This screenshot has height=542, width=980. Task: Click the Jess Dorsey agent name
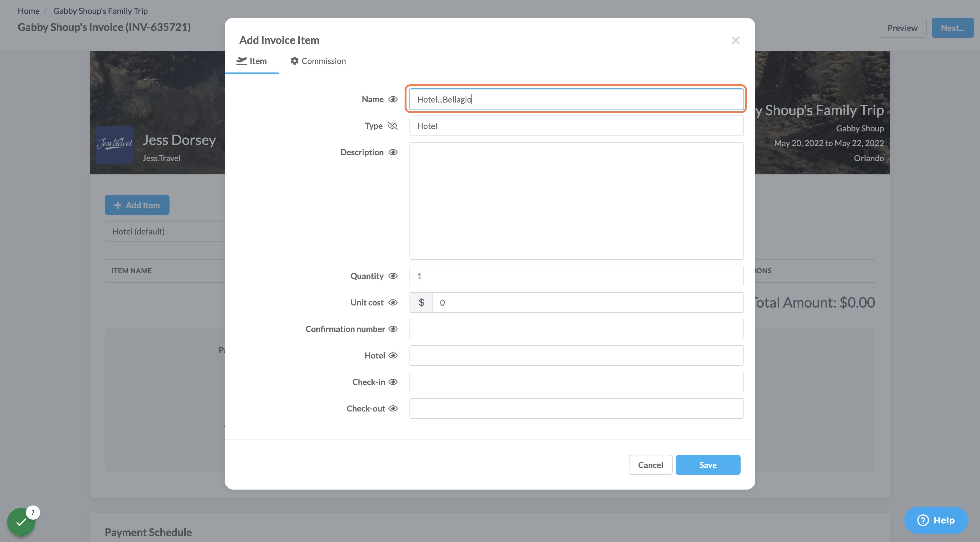[179, 140]
